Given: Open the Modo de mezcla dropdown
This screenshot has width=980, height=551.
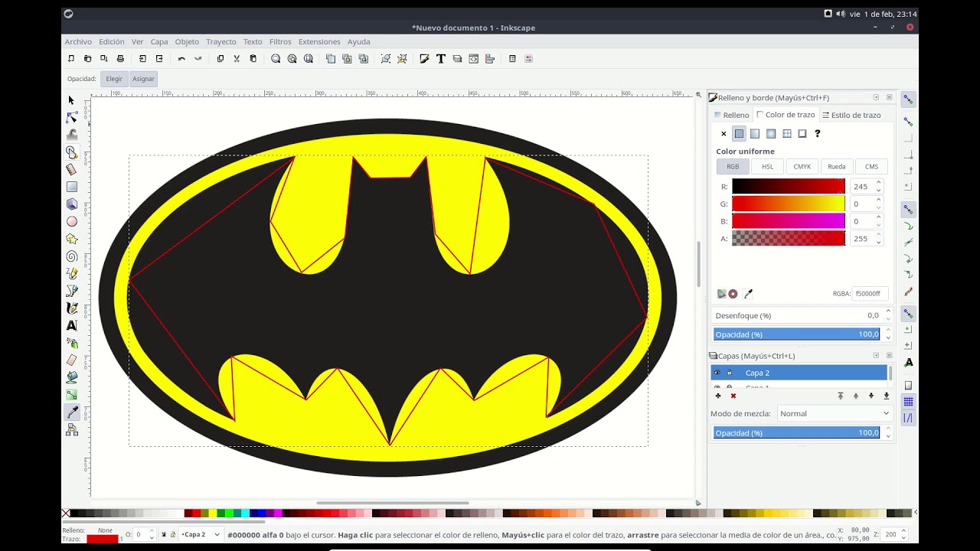Looking at the screenshot, I should click(x=834, y=413).
